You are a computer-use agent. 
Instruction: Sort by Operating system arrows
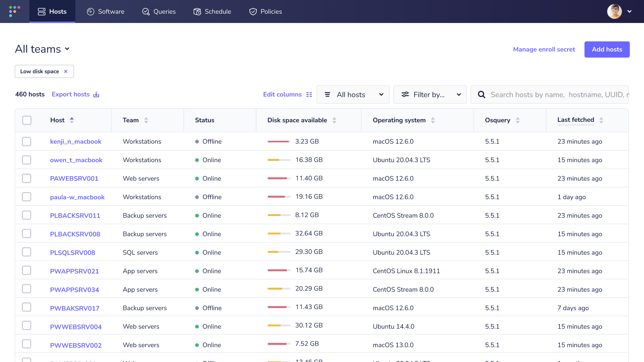coord(433,120)
